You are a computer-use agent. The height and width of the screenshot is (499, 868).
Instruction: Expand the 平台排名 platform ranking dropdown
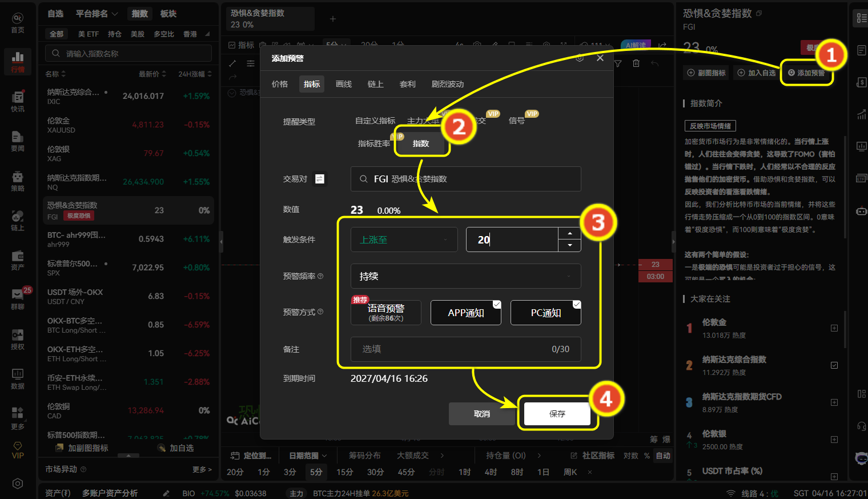(96, 13)
